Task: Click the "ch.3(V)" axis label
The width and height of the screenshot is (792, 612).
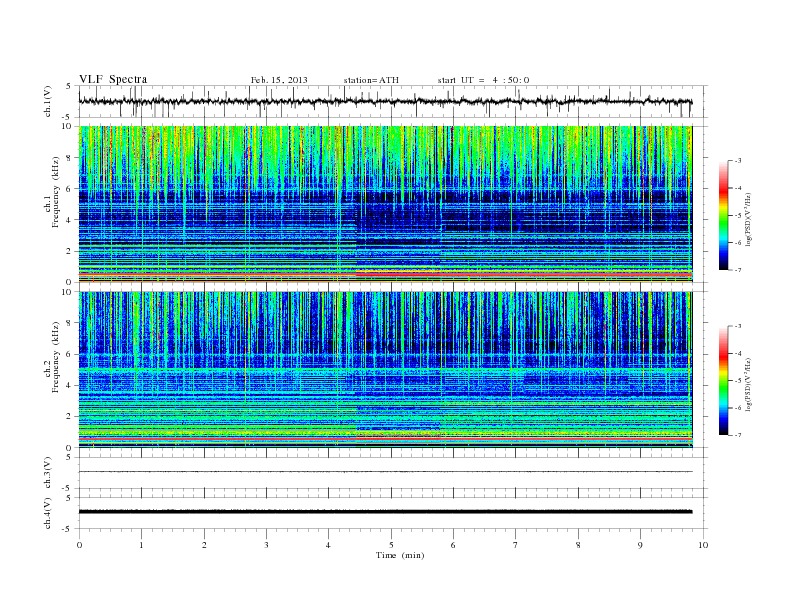Action: pos(48,473)
